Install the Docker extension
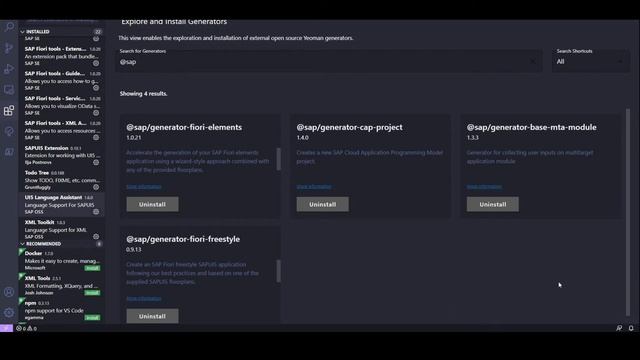This screenshot has width=640, height=360. coord(92,268)
